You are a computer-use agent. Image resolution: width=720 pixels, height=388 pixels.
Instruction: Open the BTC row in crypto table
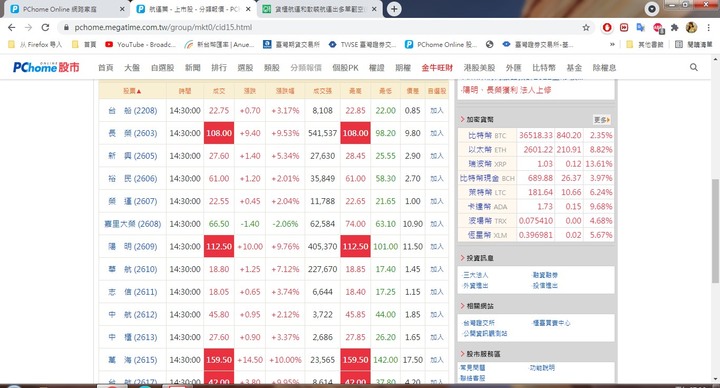pyautogui.click(x=535, y=135)
